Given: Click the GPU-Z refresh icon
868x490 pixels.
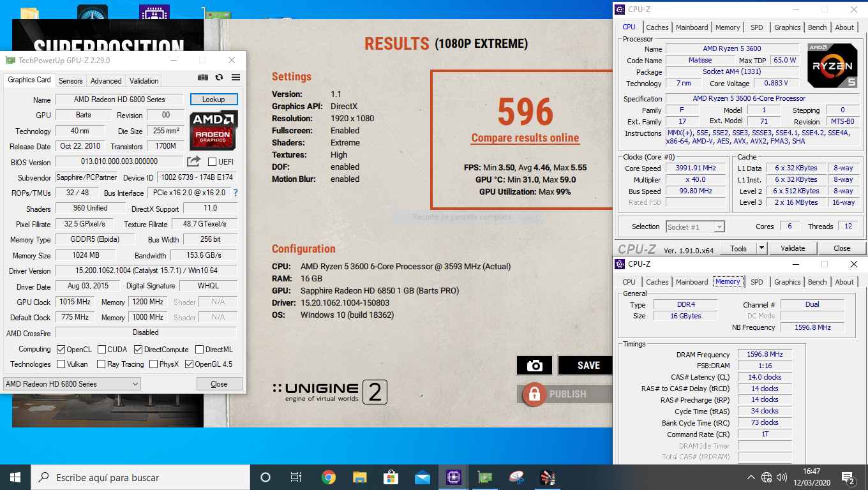Looking at the screenshot, I should click(x=220, y=77).
